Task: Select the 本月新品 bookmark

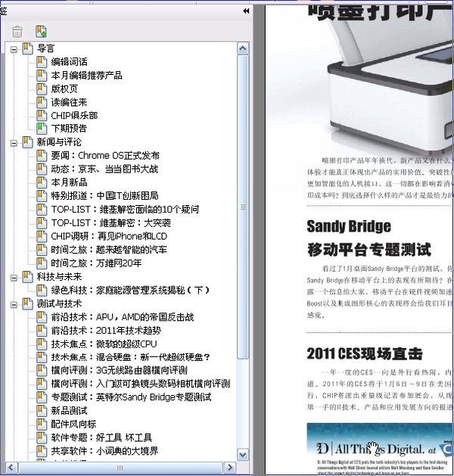Action: point(69,182)
